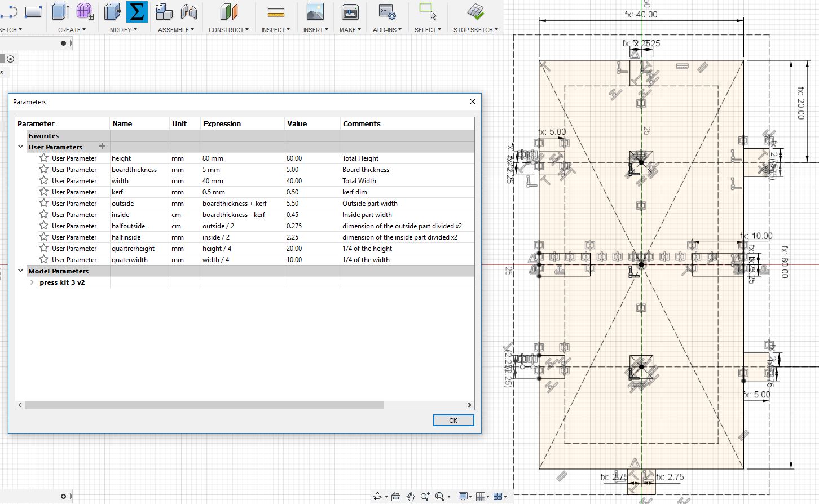Activate the Orbit navigation icon

click(x=377, y=497)
